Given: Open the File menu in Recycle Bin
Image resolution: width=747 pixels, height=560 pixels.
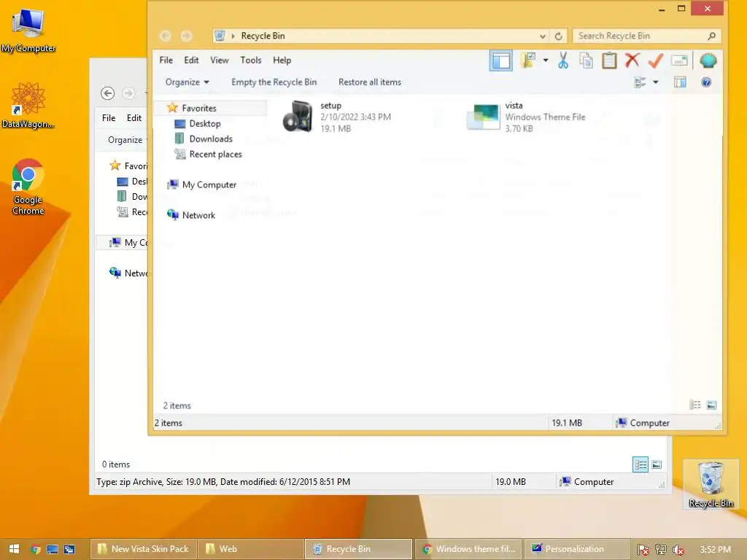Looking at the screenshot, I should [166, 60].
